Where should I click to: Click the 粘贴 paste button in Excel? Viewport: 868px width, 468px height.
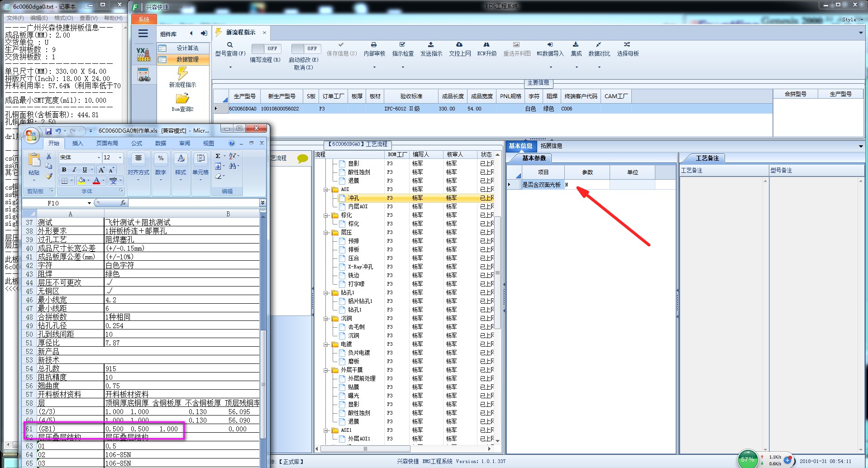[34, 164]
